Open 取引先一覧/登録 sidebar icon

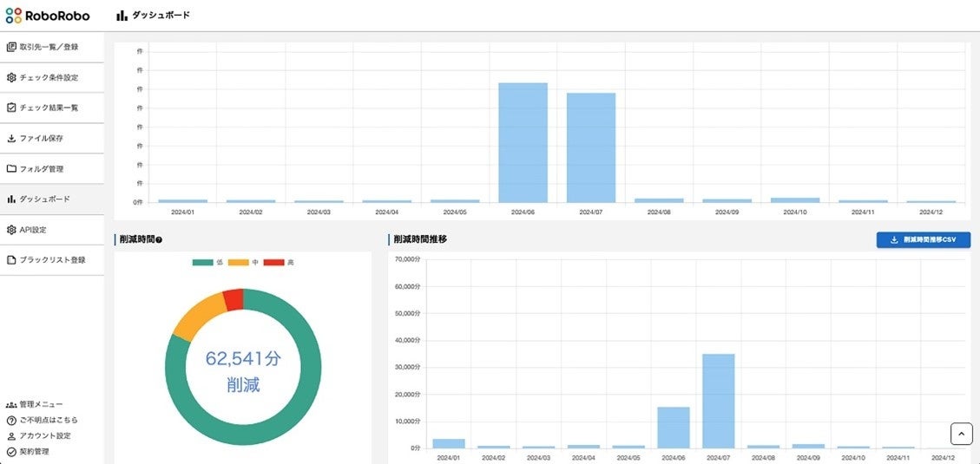[x=11, y=47]
